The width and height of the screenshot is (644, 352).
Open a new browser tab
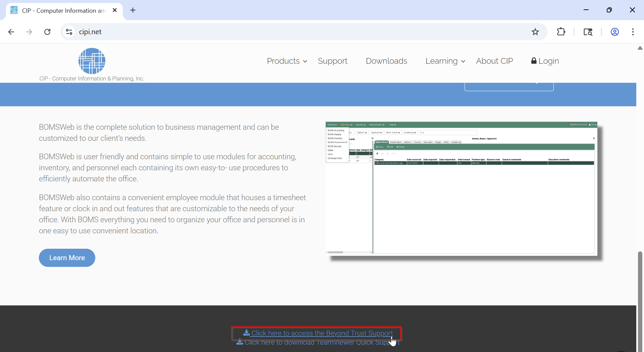(133, 10)
